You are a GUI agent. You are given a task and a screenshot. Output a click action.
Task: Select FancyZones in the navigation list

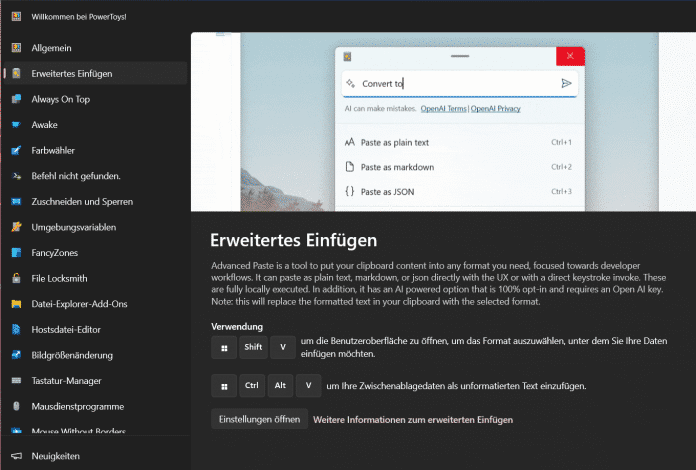click(x=95, y=253)
